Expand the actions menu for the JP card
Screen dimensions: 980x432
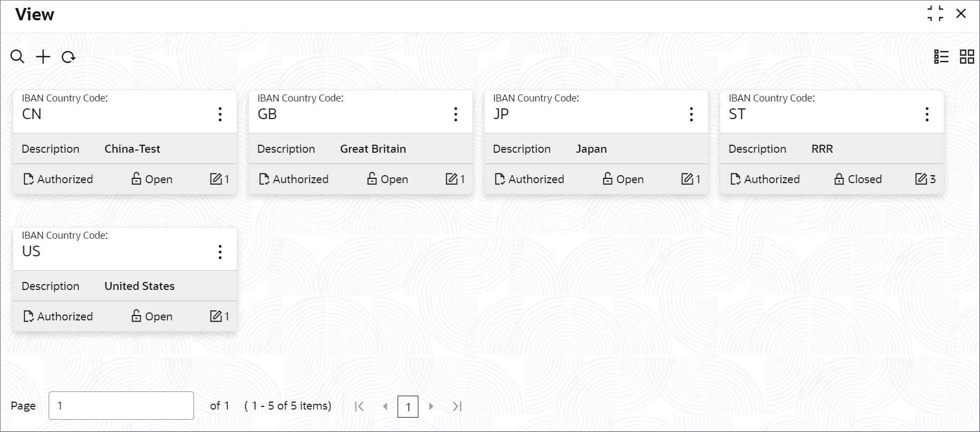(x=691, y=114)
